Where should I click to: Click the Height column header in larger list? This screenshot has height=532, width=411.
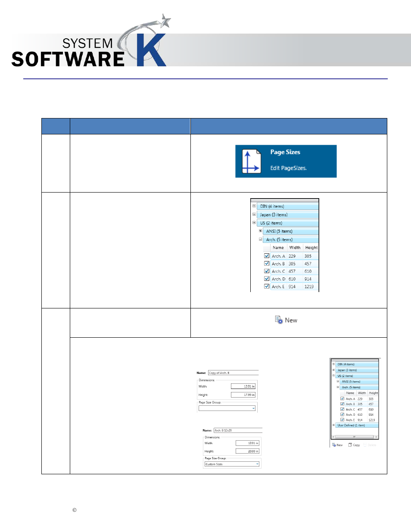coord(311,248)
